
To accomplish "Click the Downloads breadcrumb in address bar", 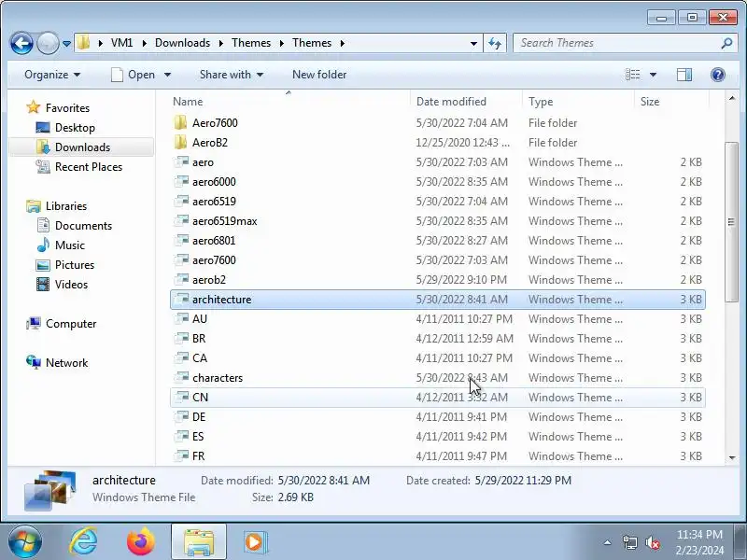I will point(182,43).
